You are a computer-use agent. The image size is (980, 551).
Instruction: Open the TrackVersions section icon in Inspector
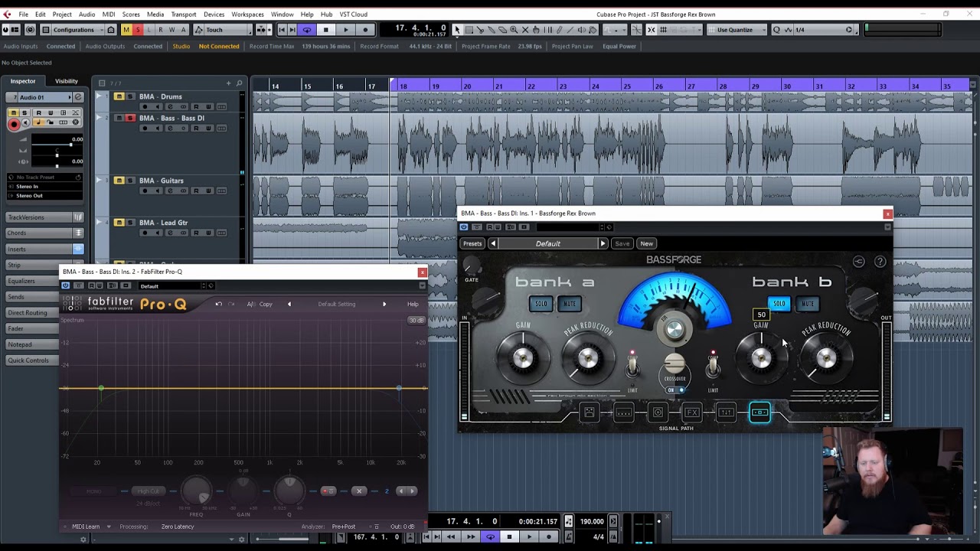tap(77, 217)
